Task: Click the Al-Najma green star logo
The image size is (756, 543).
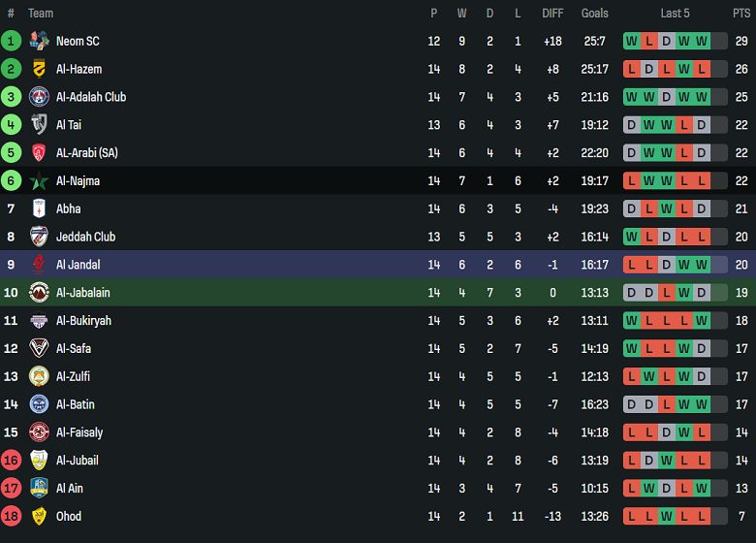Action: (x=39, y=181)
